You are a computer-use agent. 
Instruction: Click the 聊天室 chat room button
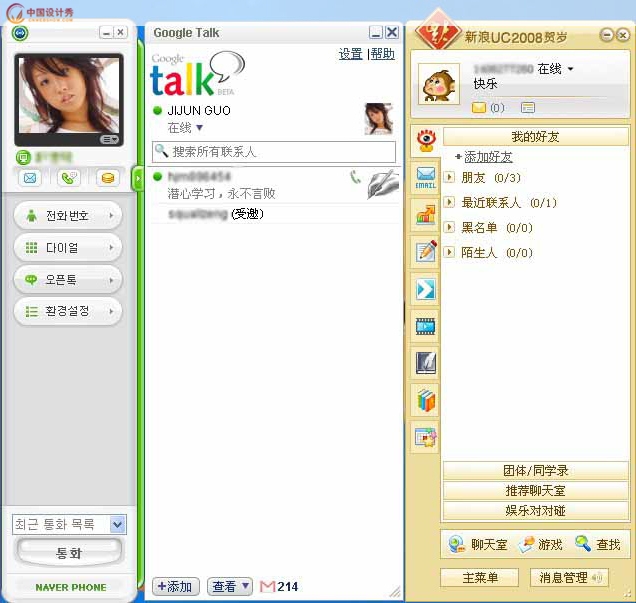[478, 544]
